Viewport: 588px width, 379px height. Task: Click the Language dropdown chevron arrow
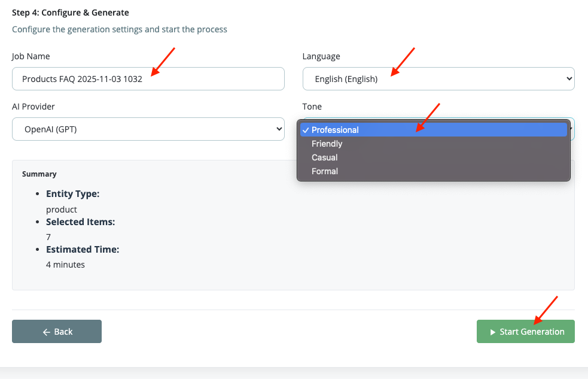[569, 78]
